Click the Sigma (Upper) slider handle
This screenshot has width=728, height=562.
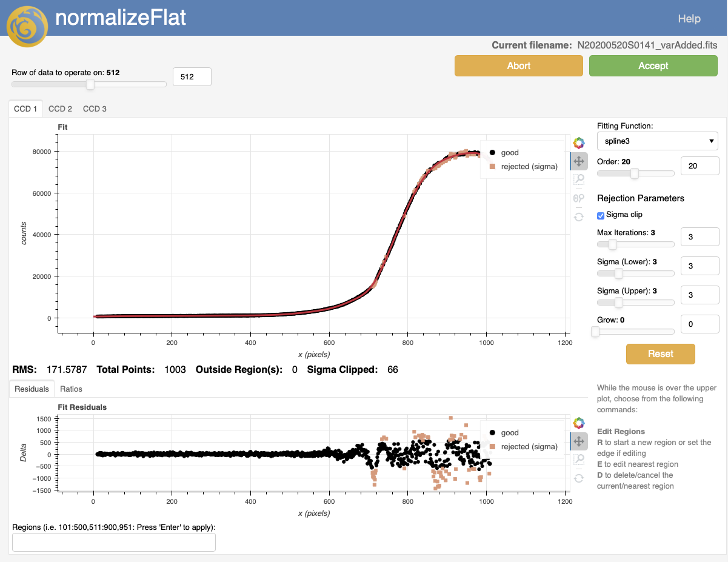[x=619, y=303]
